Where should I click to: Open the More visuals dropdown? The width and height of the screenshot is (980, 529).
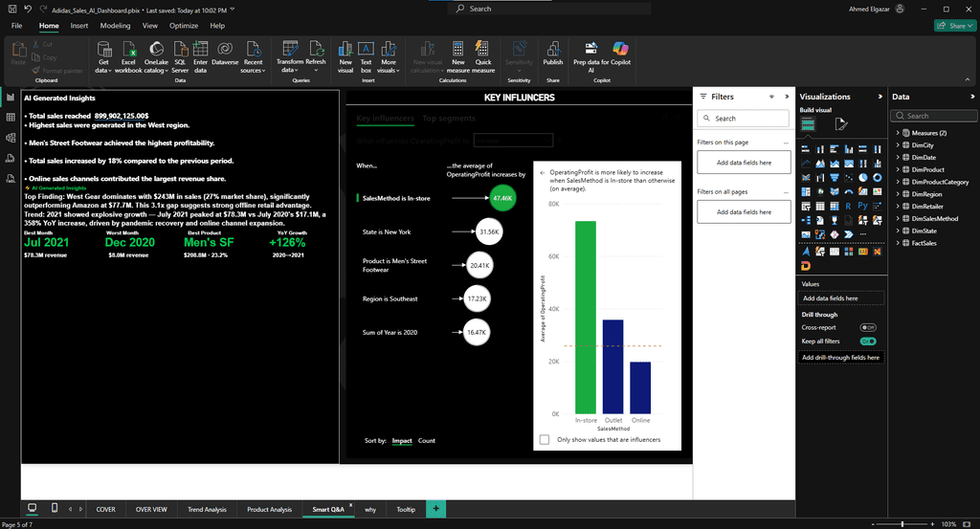pyautogui.click(x=389, y=56)
